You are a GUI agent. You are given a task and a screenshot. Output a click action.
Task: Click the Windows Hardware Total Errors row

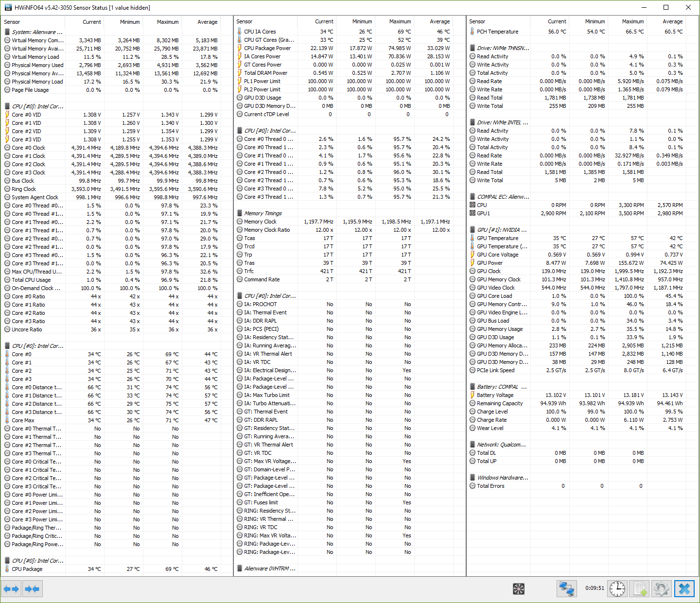(490, 486)
